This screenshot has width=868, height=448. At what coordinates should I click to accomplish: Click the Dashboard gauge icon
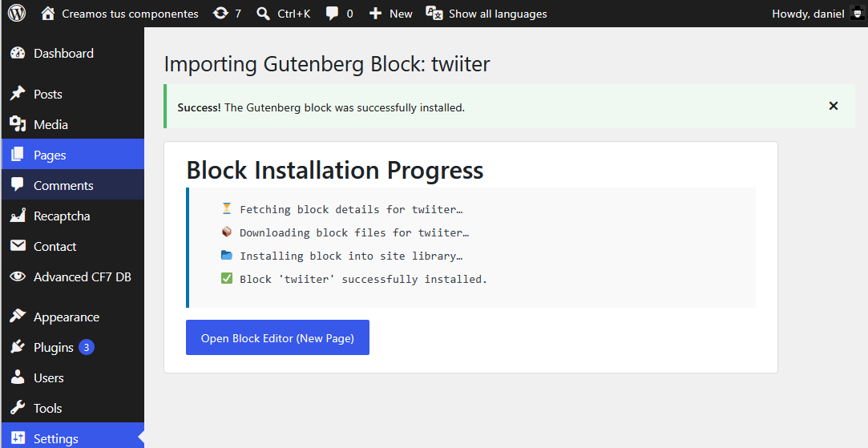pyautogui.click(x=18, y=53)
